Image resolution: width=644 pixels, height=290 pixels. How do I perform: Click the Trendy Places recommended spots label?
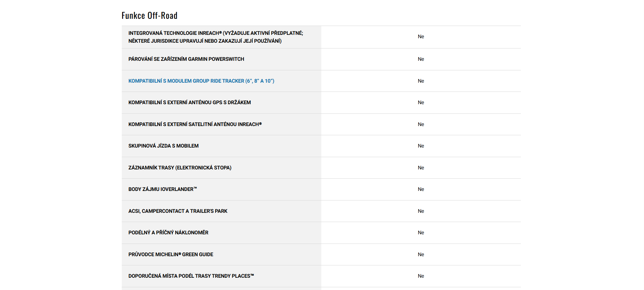point(191,276)
